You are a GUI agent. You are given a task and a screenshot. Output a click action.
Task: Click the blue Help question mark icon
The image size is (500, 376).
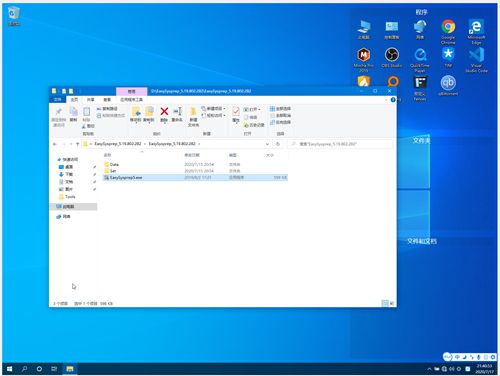tap(393, 100)
